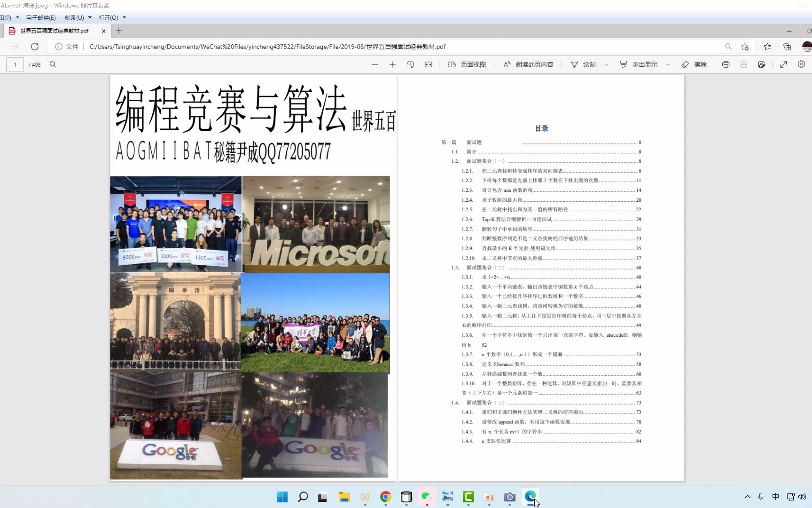Click the address bar URL text
Image resolution: width=812 pixels, height=508 pixels.
[x=267, y=47]
